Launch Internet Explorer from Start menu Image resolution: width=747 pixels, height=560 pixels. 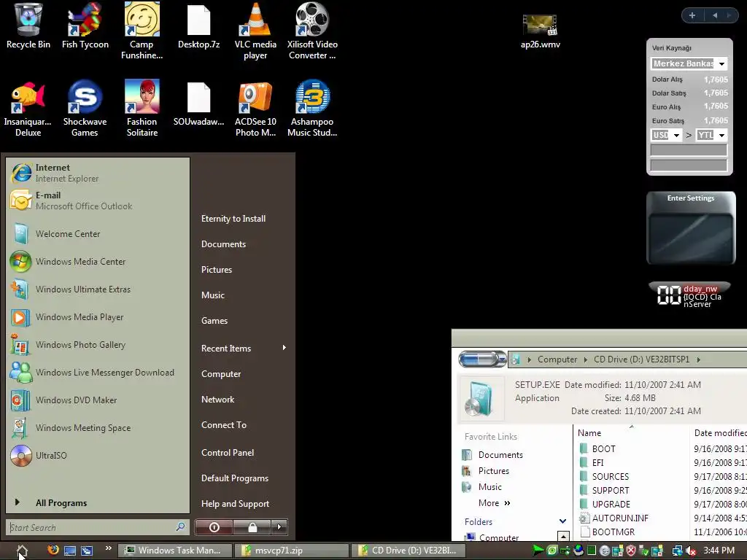pos(98,173)
